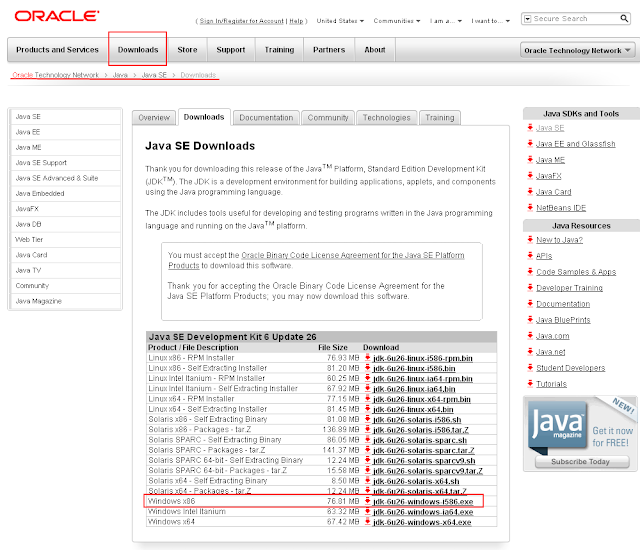Click arrow icon beside Java Card link
The height and width of the screenshot is (550, 640).
click(530, 191)
